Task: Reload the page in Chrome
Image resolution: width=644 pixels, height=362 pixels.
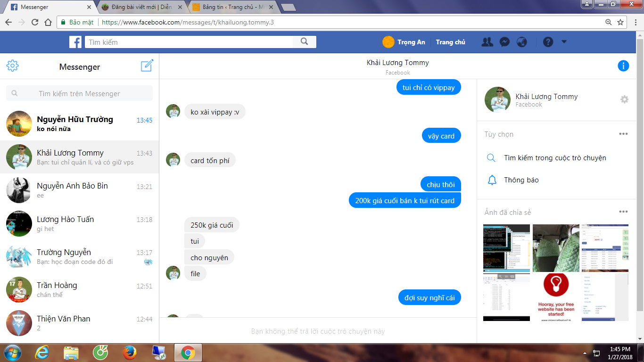Action: point(34,22)
